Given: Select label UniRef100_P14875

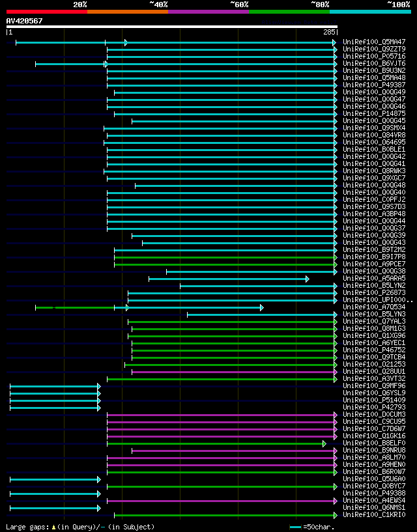Looking at the screenshot, I should (x=374, y=114).
